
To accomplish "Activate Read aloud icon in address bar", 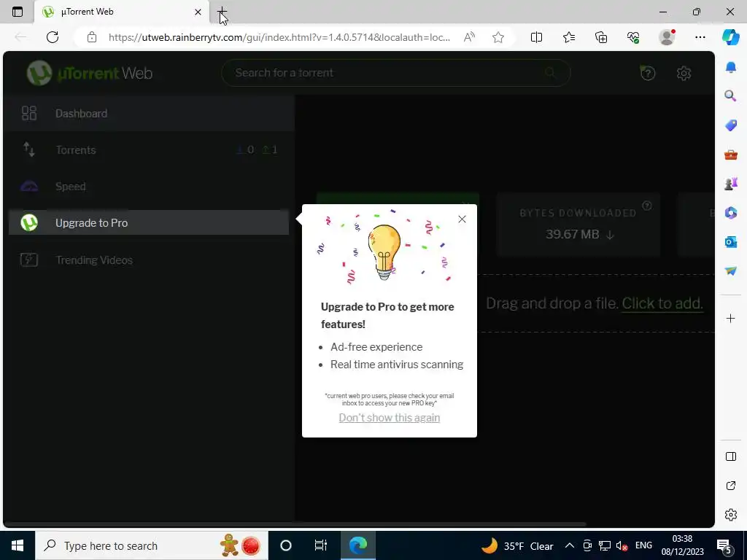I will (469, 37).
